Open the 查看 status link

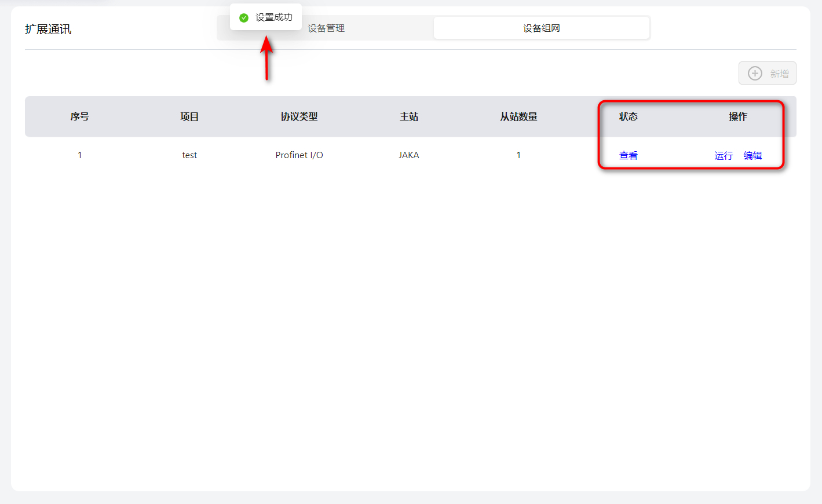628,155
